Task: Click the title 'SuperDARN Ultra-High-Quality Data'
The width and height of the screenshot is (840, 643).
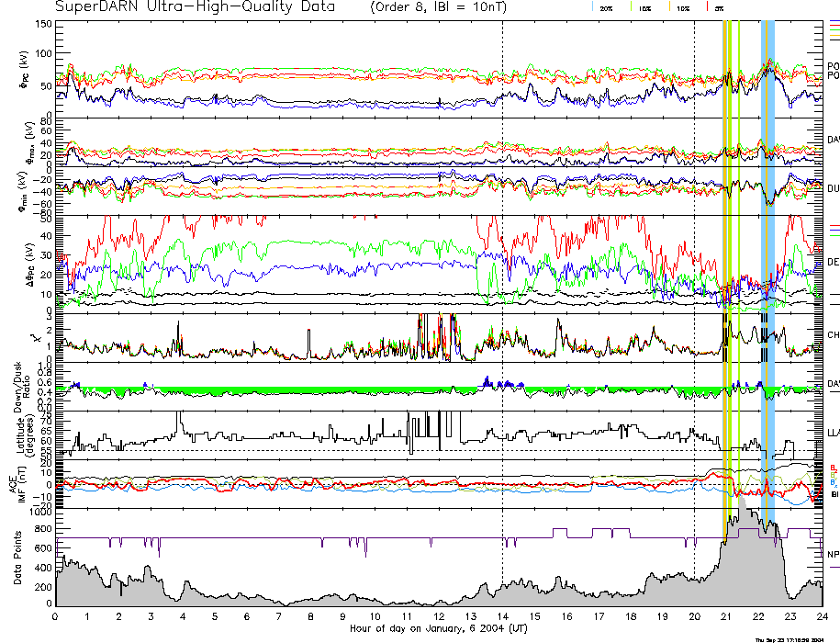Action: (x=195, y=6)
